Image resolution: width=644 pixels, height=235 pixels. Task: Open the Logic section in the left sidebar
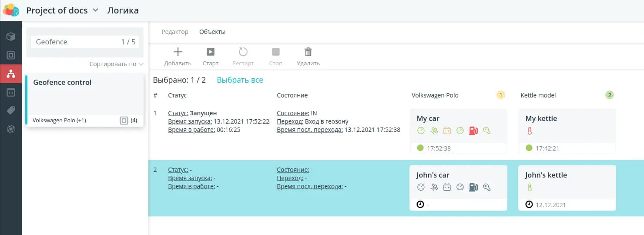11,74
